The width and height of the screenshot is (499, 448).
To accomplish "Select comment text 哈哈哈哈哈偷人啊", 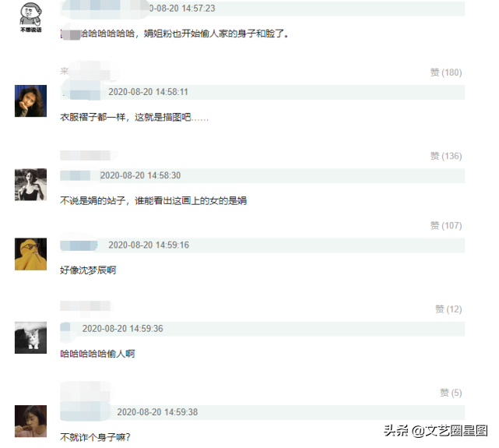I will 97,354.
